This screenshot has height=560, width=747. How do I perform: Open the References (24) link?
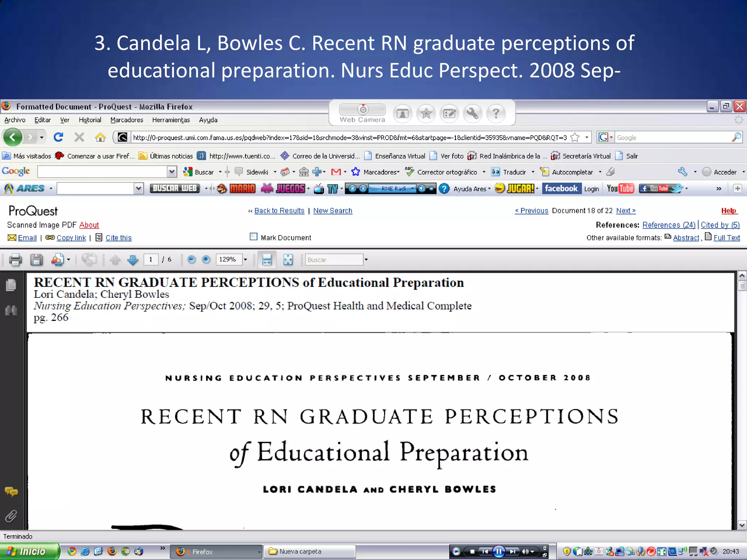pos(669,225)
